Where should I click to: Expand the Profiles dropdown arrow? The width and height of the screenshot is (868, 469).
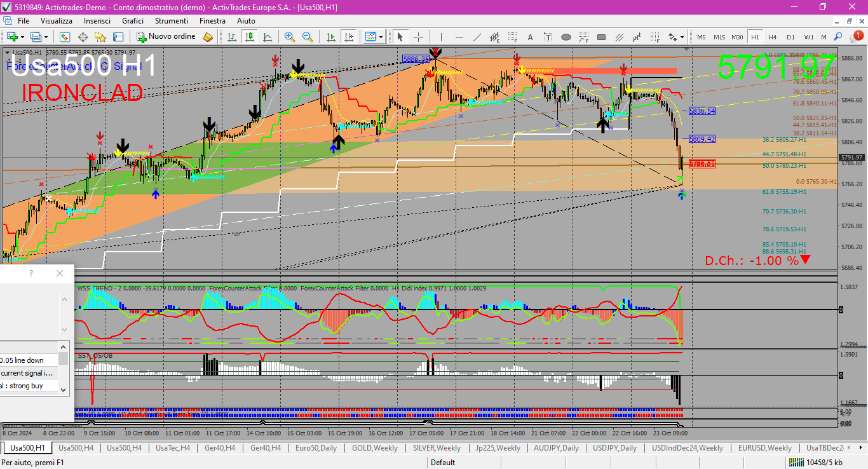tap(46, 37)
